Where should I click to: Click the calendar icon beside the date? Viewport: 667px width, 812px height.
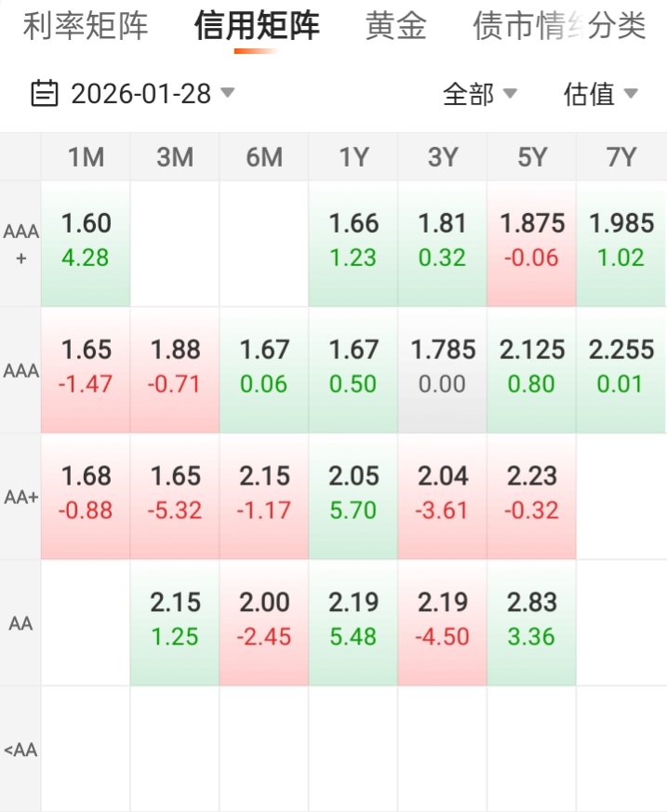[x=44, y=94]
